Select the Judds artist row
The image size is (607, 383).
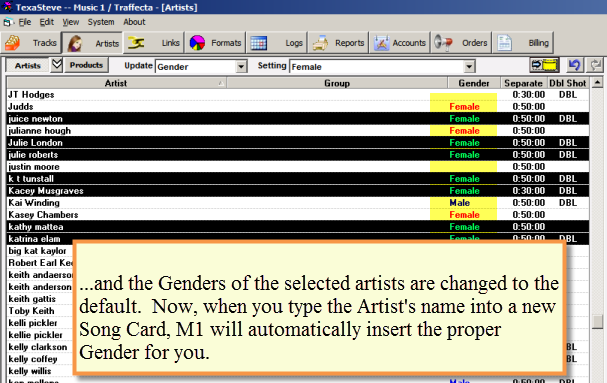click(298, 106)
